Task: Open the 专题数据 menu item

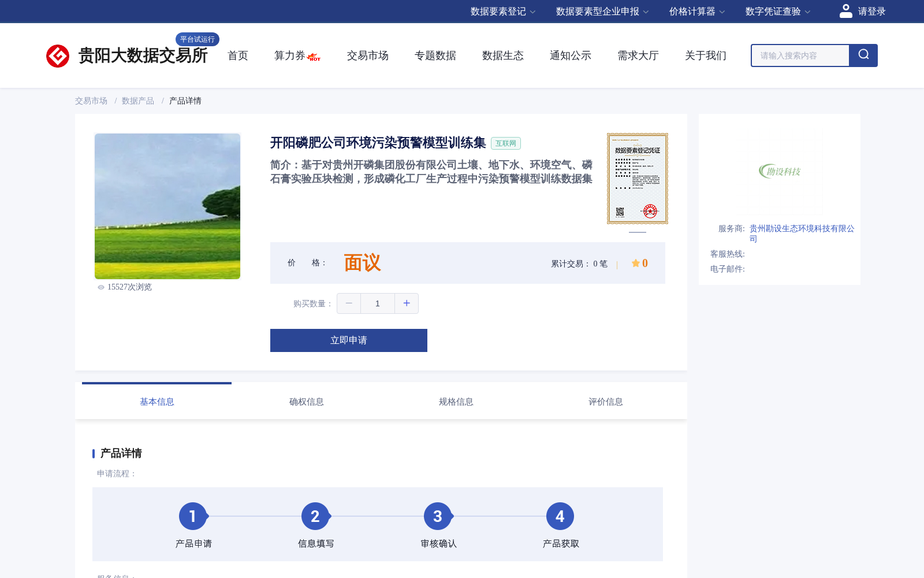Action: 435,55
